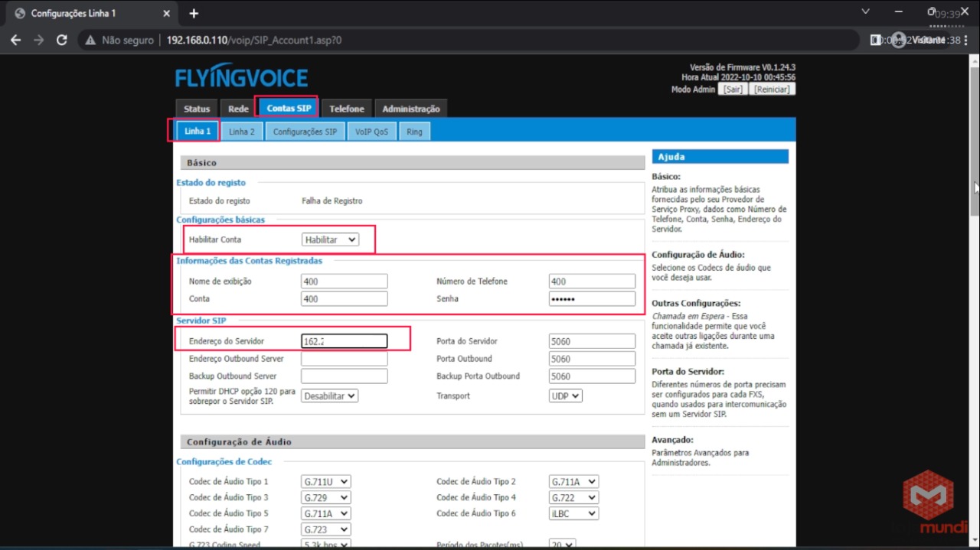
Task: Click the Senha password field
Action: tap(593, 299)
